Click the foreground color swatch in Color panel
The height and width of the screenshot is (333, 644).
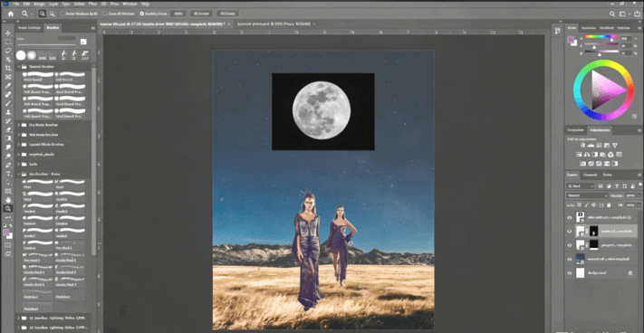point(571,40)
